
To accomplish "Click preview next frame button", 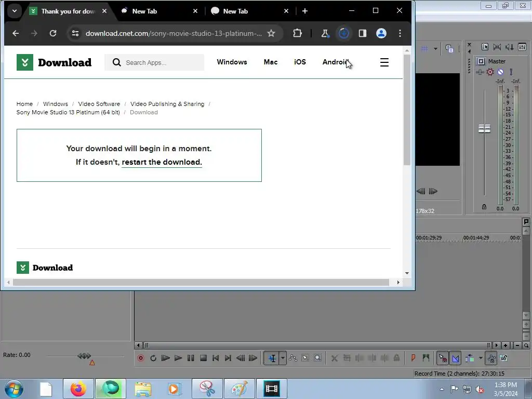I will coord(433,191).
